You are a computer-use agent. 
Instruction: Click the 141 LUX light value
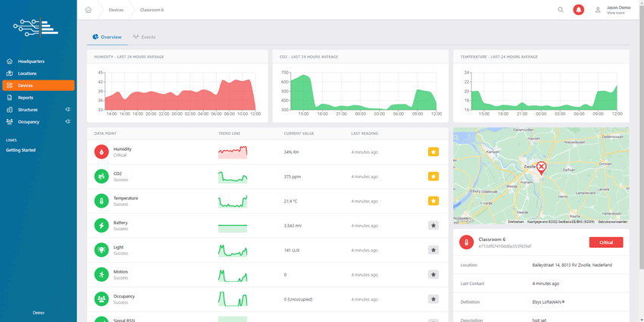[x=292, y=250]
